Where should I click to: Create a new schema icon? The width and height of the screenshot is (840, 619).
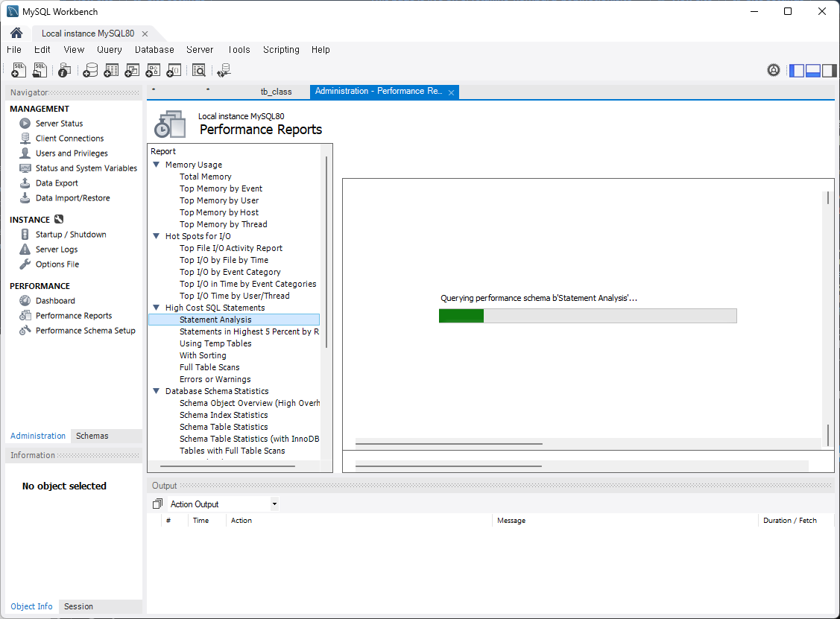(x=90, y=70)
